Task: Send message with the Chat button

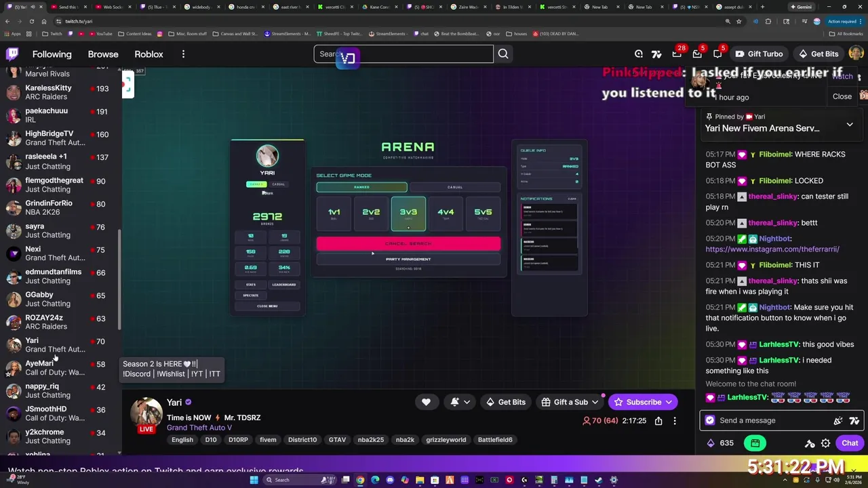Action: click(x=850, y=443)
